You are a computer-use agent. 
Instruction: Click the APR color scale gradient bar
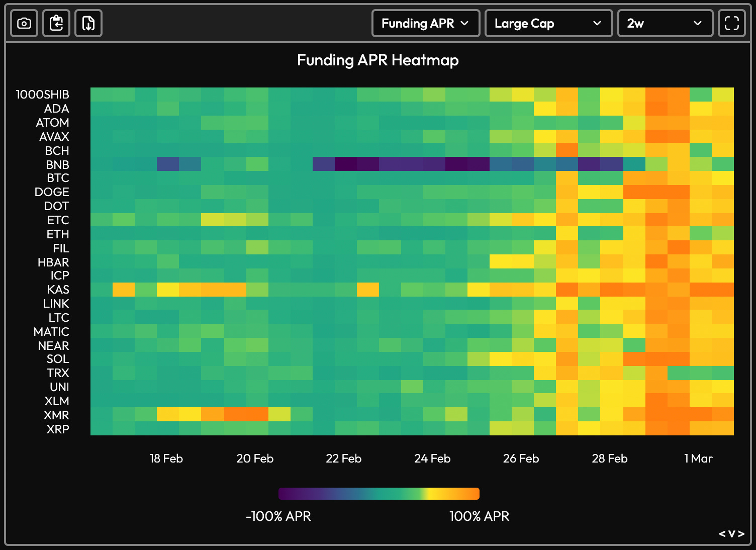pos(379,494)
